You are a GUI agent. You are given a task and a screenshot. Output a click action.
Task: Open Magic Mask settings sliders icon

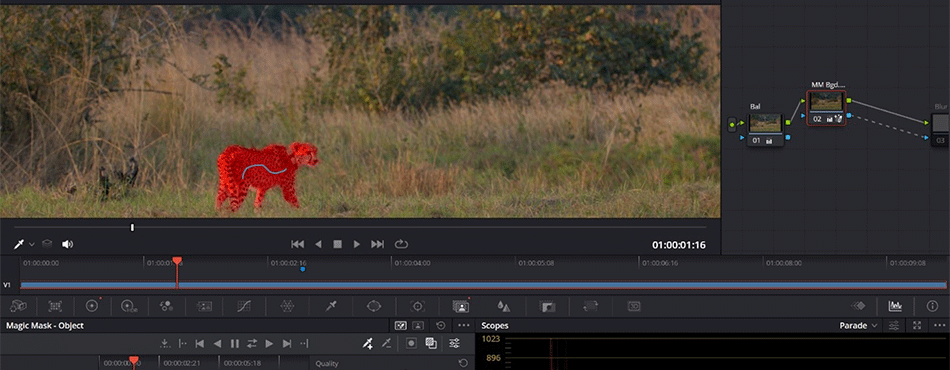pos(454,343)
